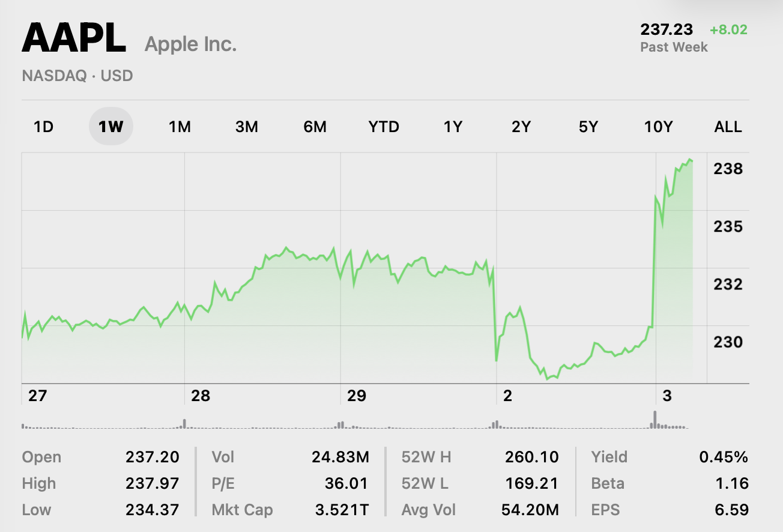Click date marker 2 on chart axis
The height and width of the screenshot is (532, 783).
coord(507,396)
